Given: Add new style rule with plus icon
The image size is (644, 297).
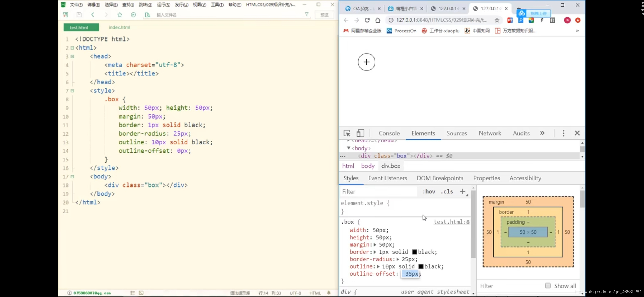Looking at the screenshot, I should 463,191.
